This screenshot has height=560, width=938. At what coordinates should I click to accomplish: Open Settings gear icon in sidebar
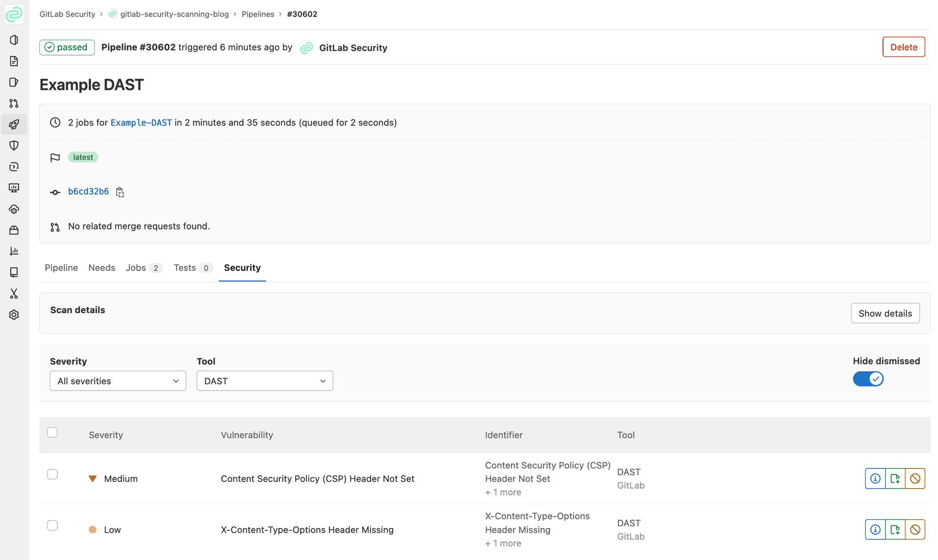(14, 315)
